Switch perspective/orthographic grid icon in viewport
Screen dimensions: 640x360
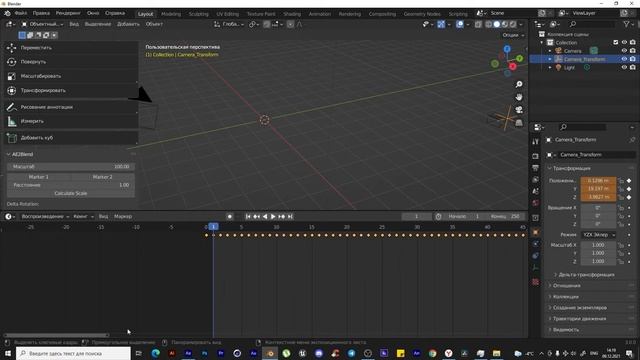click(x=519, y=123)
